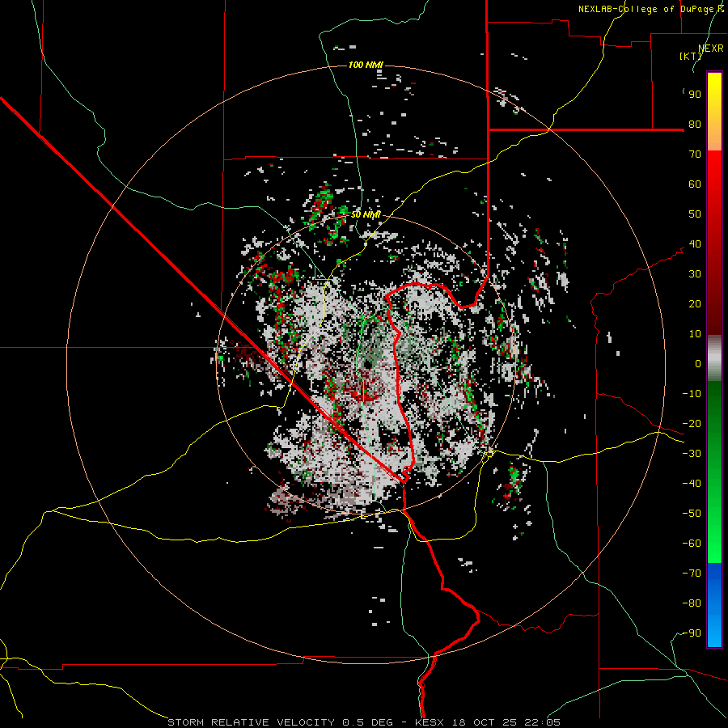Image resolution: width=728 pixels, height=728 pixels.
Task: Click the -10 value on velocity scale
Action: (692, 394)
